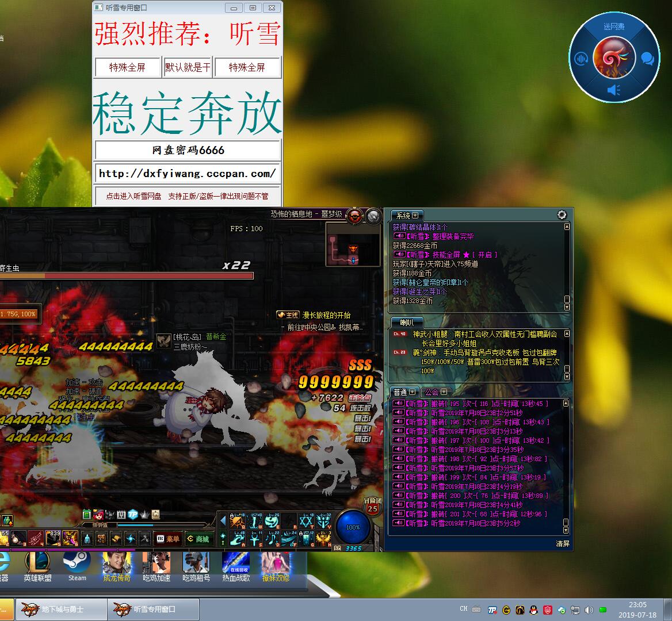The width and height of the screenshot is (672, 621).
Task: Click the Lv.40 skill in slot W
Action: (x=254, y=520)
